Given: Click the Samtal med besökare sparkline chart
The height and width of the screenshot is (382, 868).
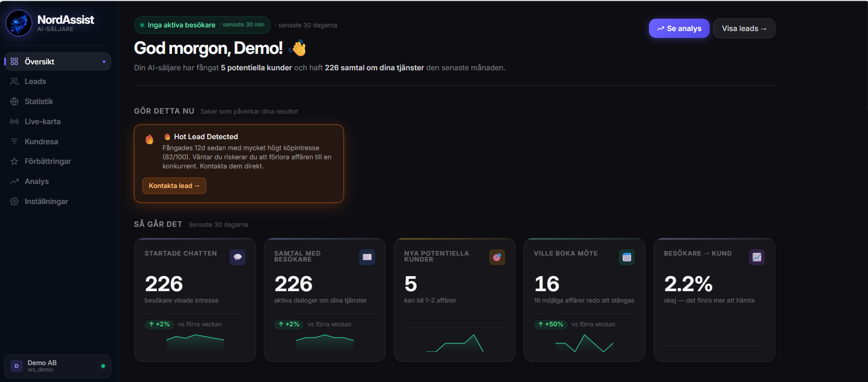Looking at the screenshot, I should pos(324,342).
